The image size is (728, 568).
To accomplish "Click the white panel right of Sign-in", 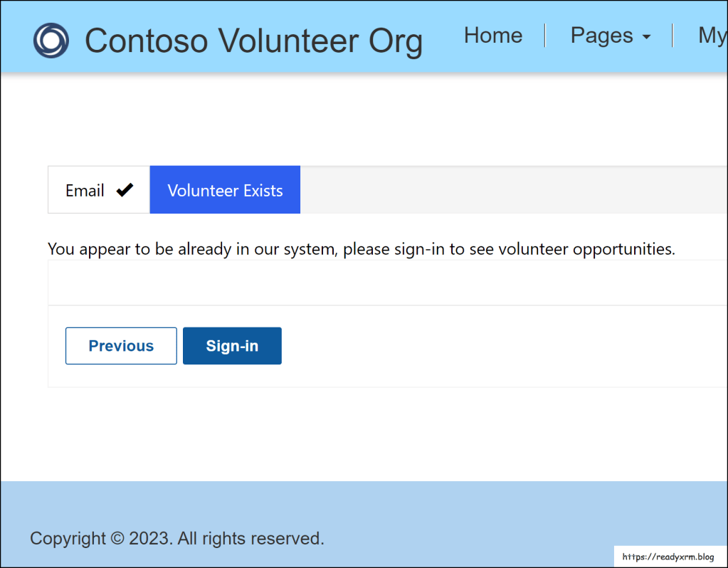I will pyautogui.click(x=498, y=346).
